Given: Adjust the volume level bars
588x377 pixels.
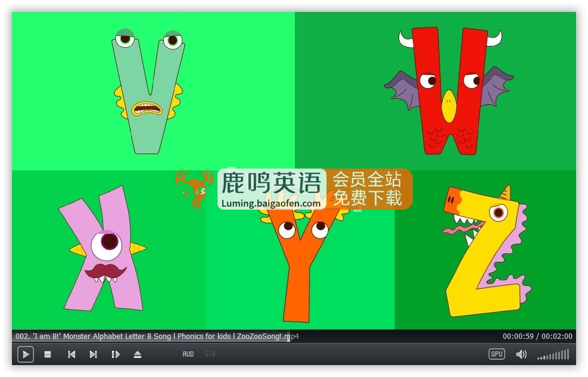Looking at the screenshot, I should tap(553, 354).
